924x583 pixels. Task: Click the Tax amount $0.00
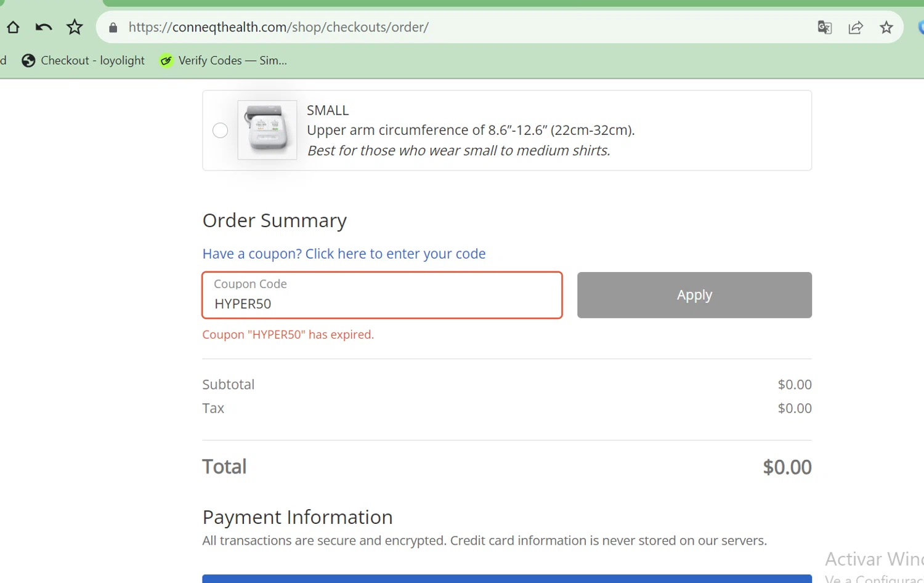pos(795,408)
